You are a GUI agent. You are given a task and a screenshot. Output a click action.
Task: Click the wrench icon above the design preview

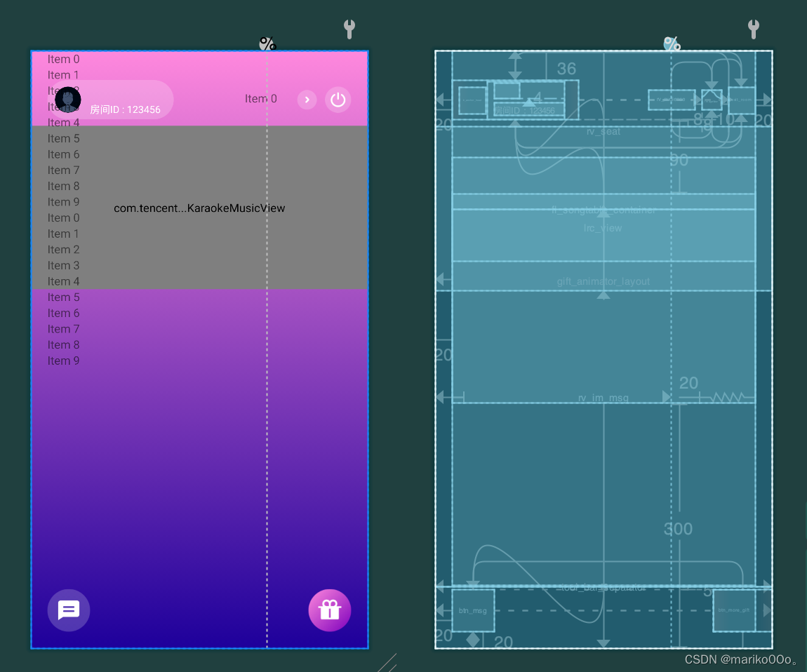pos(349,29)
